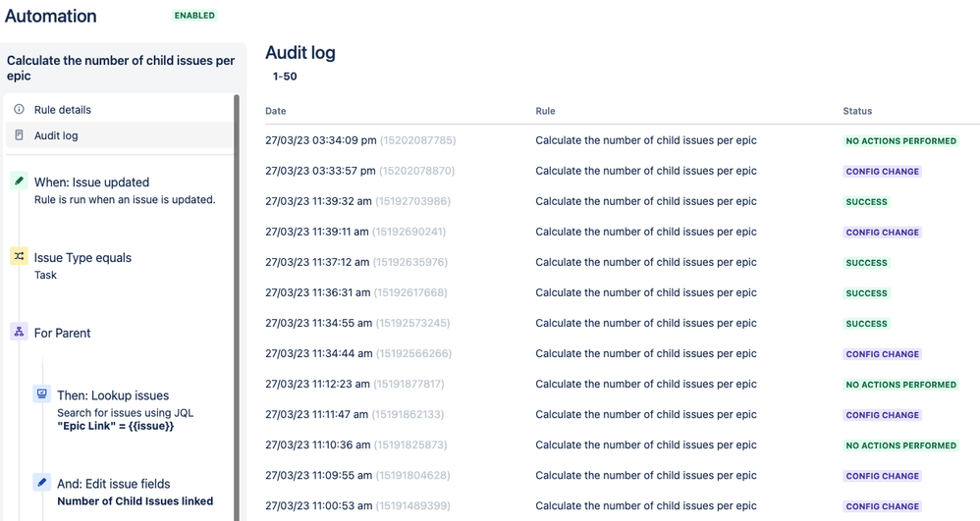Click the Status column header
The height and width of the screenshot is (521, 980).
(857, 111)
